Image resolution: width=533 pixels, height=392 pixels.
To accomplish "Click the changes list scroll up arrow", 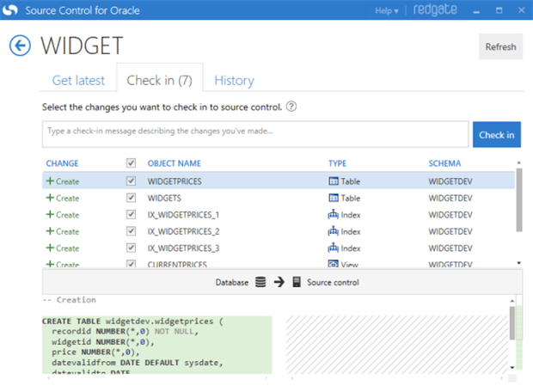I will click(x=519, y=162).
